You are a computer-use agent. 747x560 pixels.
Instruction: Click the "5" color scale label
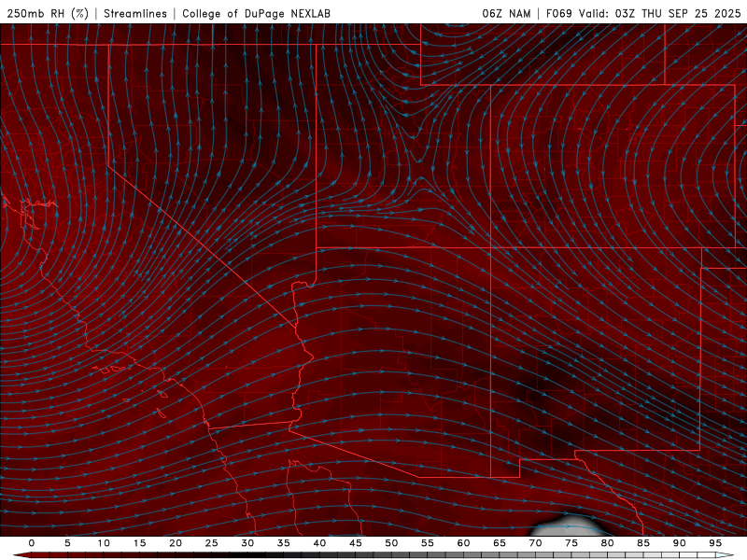coord(67,543)
